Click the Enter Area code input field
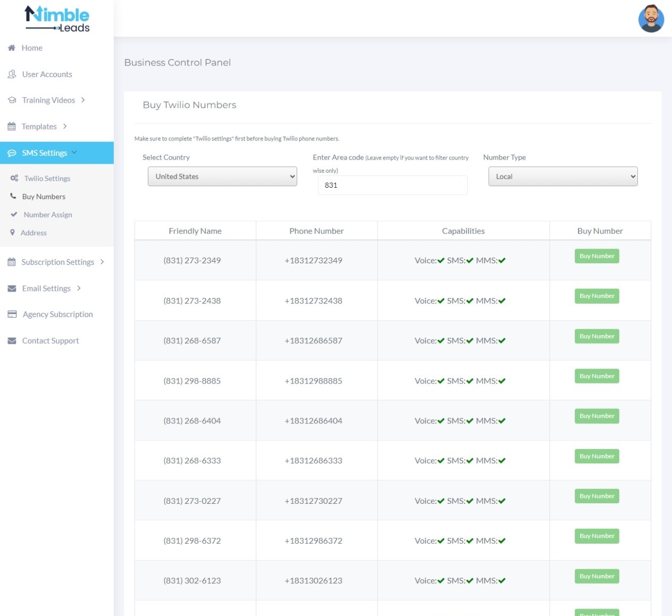 click(x=392, y=185)
